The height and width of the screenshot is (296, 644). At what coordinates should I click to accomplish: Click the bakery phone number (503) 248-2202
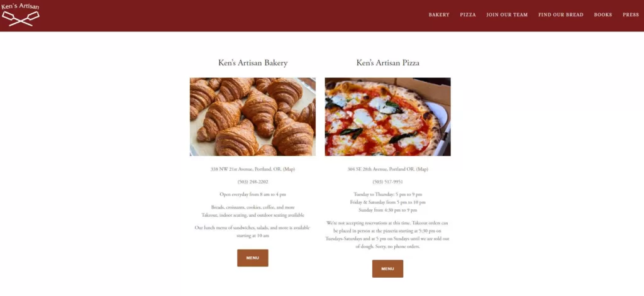(253, 182)
